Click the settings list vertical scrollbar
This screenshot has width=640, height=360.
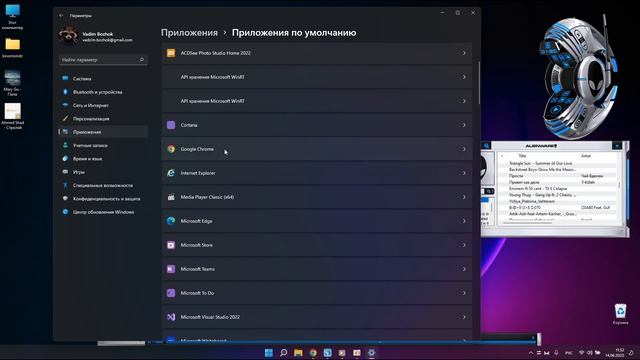coord(479,83)
